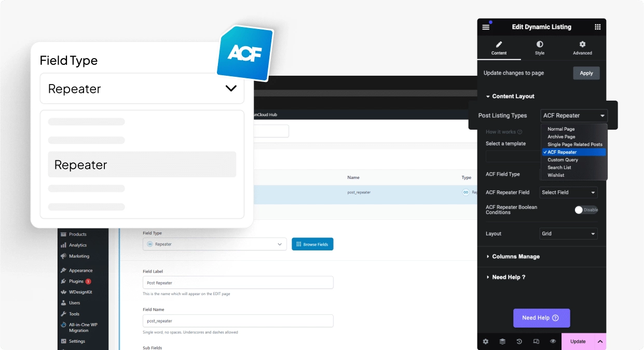Click the preview eye icon in bottom bar

tap(553, 341)
